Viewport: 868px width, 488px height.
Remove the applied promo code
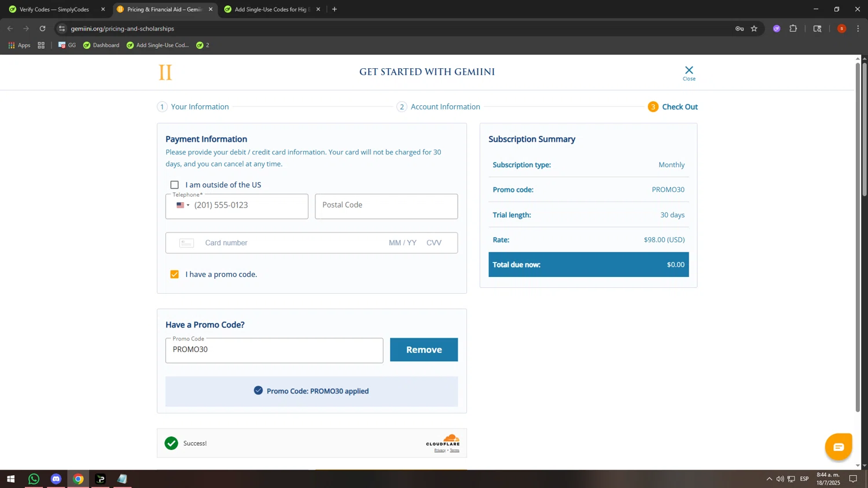pos(424,350)
